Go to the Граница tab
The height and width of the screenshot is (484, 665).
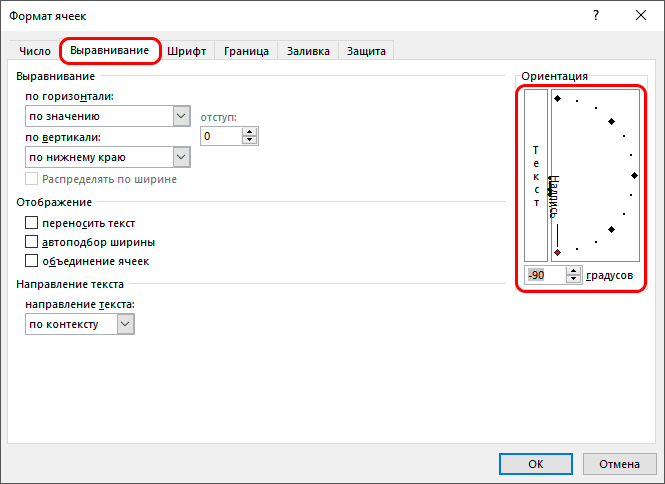pos(246,51)
